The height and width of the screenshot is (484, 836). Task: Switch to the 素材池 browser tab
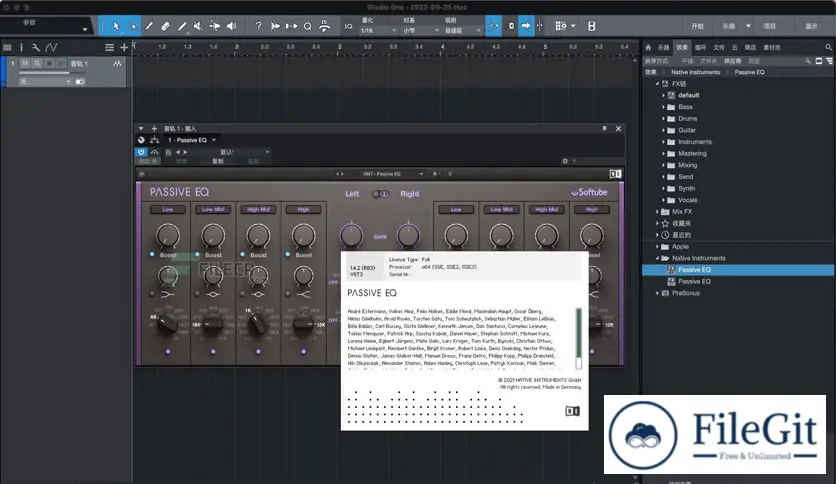click(772, 47)
